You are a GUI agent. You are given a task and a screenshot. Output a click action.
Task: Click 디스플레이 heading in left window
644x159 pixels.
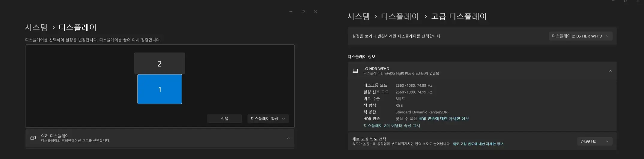pyautogui.click(x=78, y=28)
